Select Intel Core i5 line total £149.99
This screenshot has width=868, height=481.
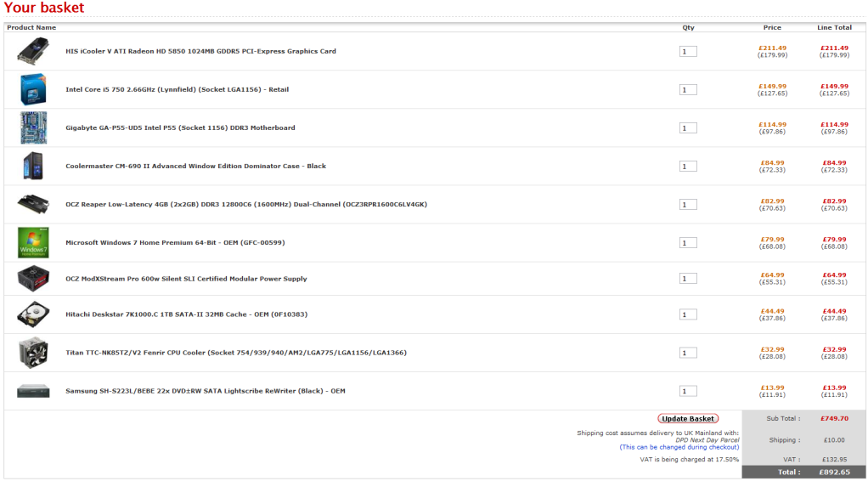point(834,87)
